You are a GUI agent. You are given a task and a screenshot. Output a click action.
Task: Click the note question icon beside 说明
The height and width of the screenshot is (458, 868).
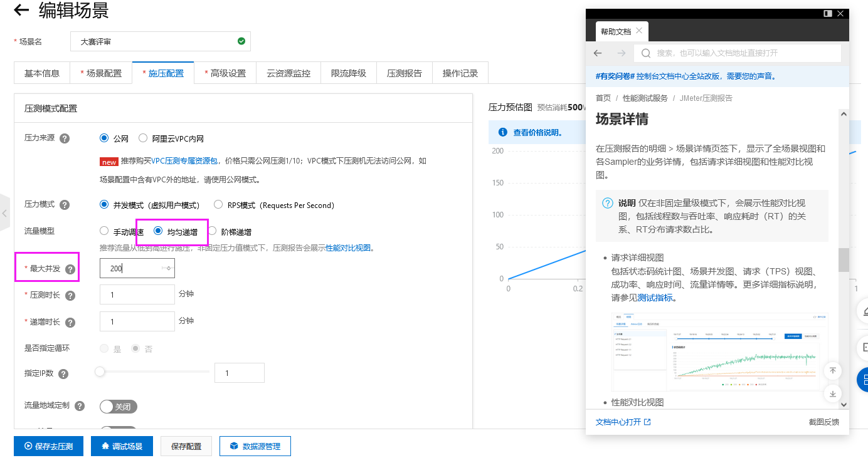[x=608, y=203]
